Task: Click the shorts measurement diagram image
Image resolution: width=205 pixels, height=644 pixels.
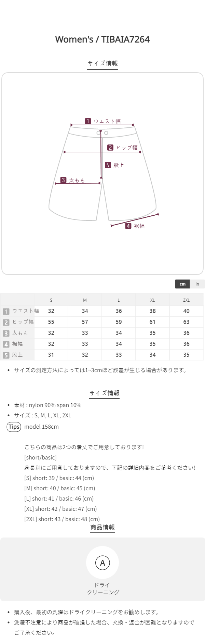Action: 102,173
